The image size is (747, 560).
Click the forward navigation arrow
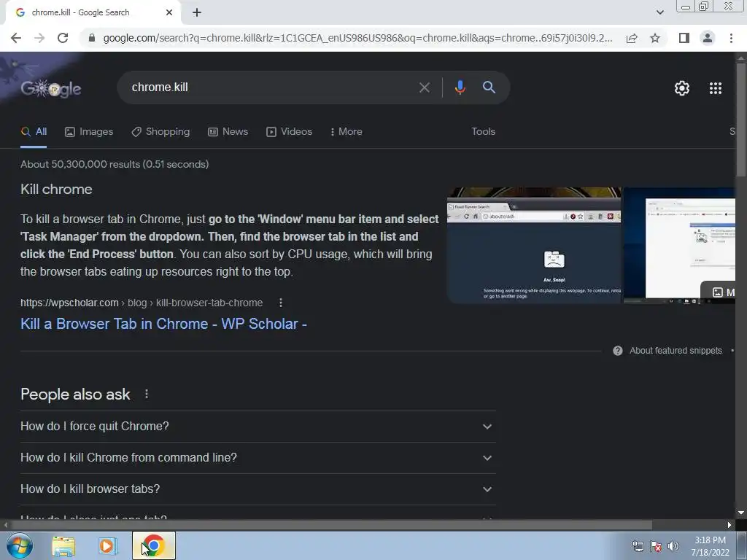[39, 38]
